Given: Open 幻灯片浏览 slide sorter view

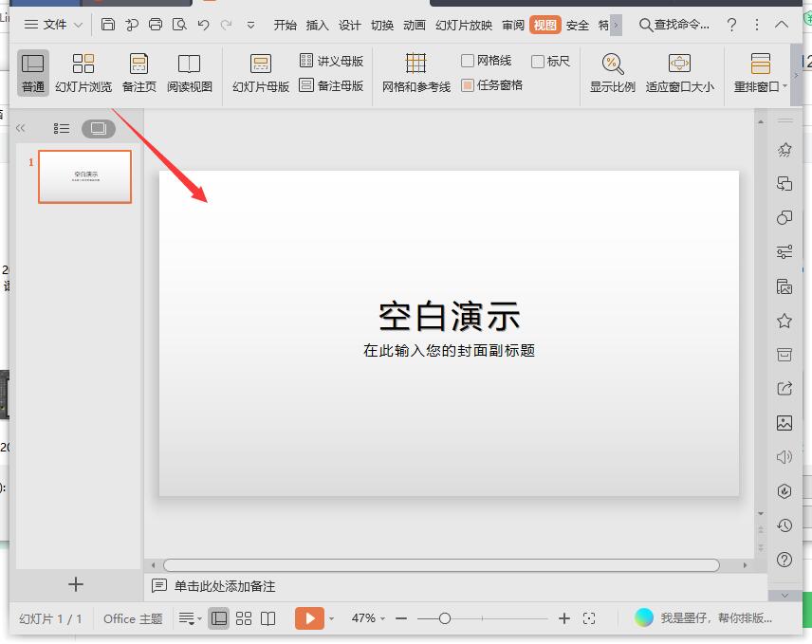Looking at the screenshot, I should coord(83,73).
